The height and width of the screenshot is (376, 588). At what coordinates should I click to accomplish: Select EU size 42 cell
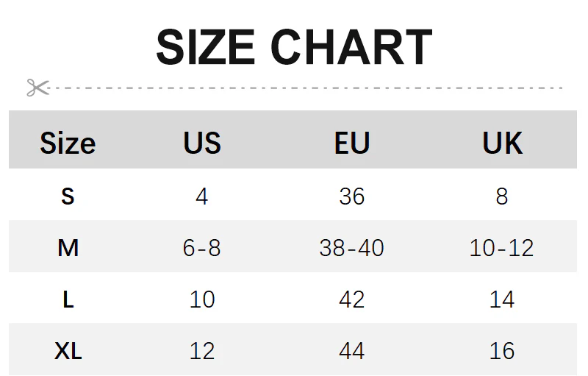tap(351, 299)
